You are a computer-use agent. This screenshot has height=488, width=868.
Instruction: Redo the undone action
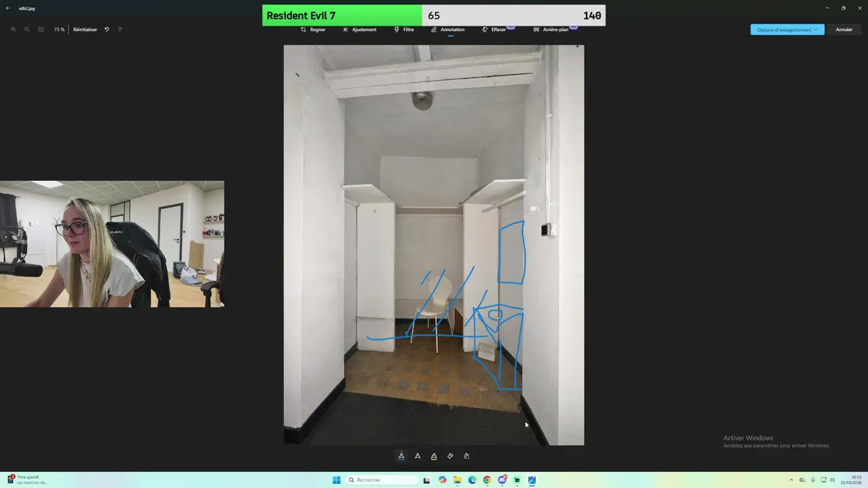click(x=120, y=30)
